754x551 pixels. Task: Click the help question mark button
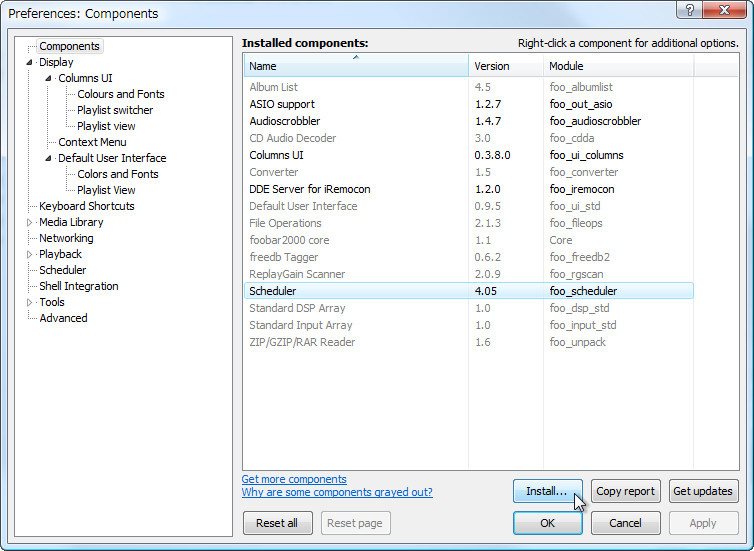[688, 11]
